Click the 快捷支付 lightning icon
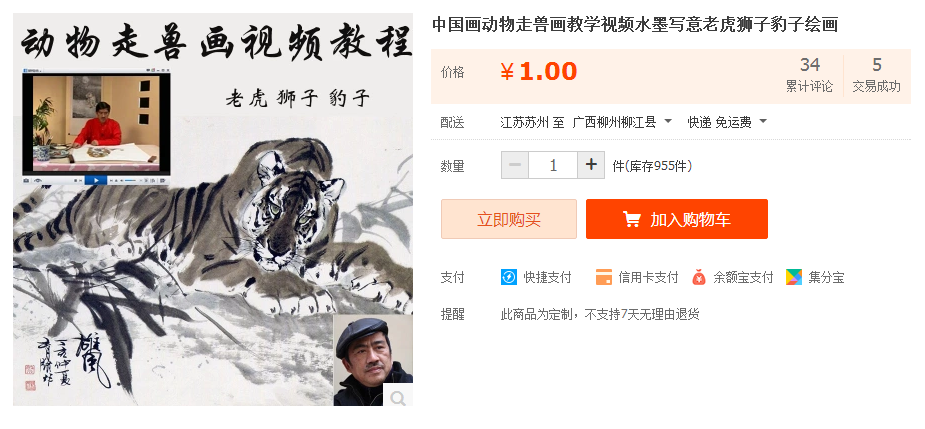 click(x=509, y=277)
